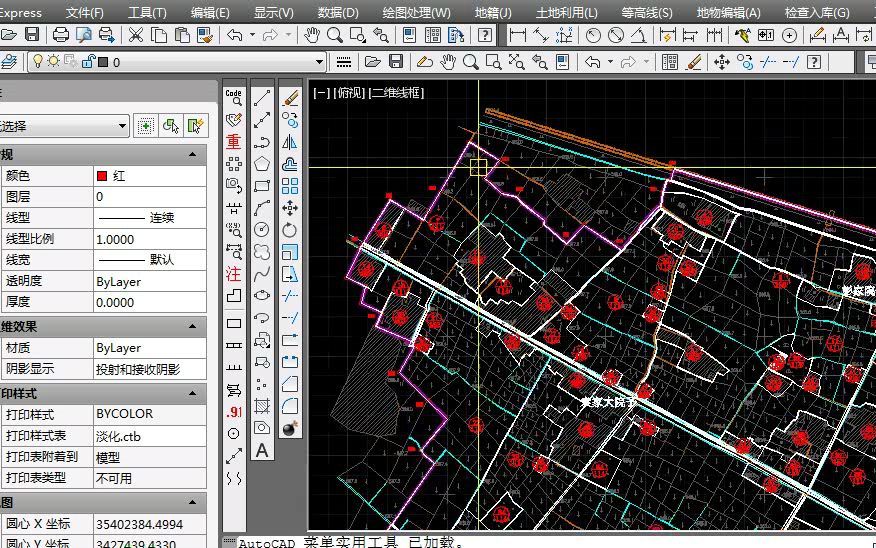Click the 线型比例 value field

pyautogui.click(x=148, y=239)
